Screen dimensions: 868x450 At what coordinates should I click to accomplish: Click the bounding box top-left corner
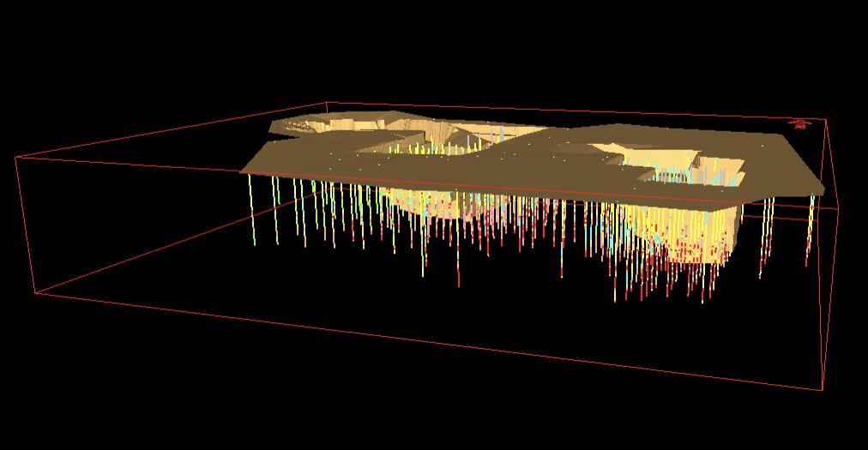pos(16,157)
